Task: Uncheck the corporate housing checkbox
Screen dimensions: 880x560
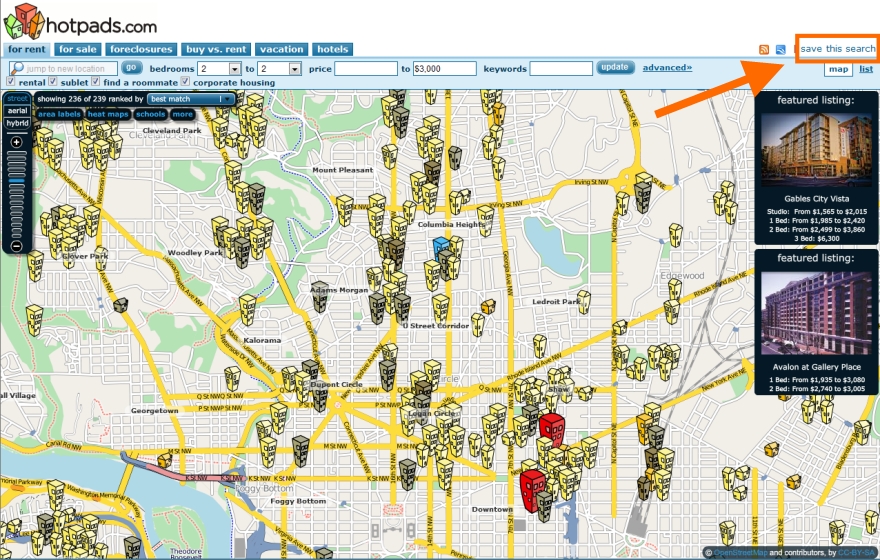Action: (185, 81)
